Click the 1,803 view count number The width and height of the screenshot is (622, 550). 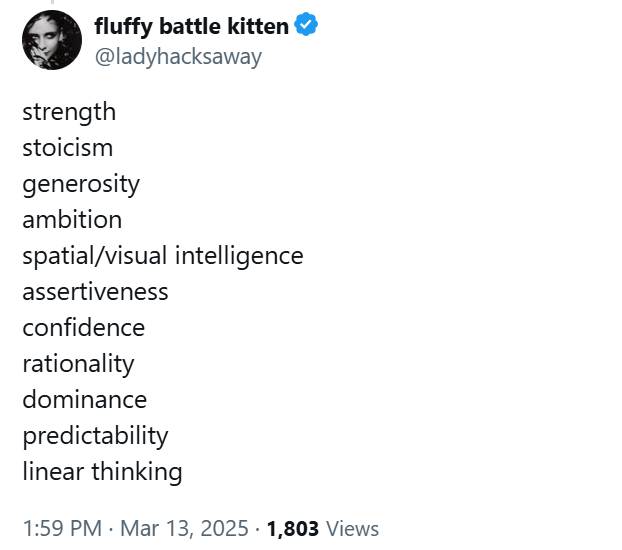point(293,529)
